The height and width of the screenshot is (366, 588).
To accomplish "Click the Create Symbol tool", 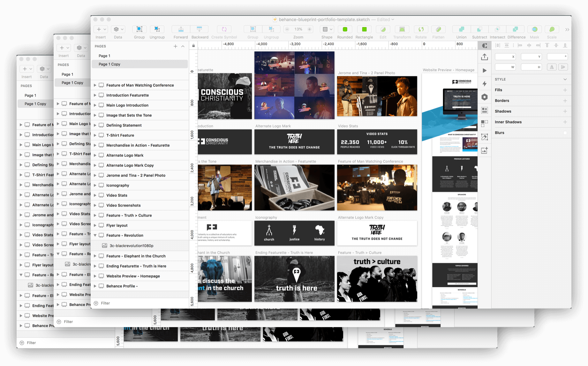I will click(224, 29).
